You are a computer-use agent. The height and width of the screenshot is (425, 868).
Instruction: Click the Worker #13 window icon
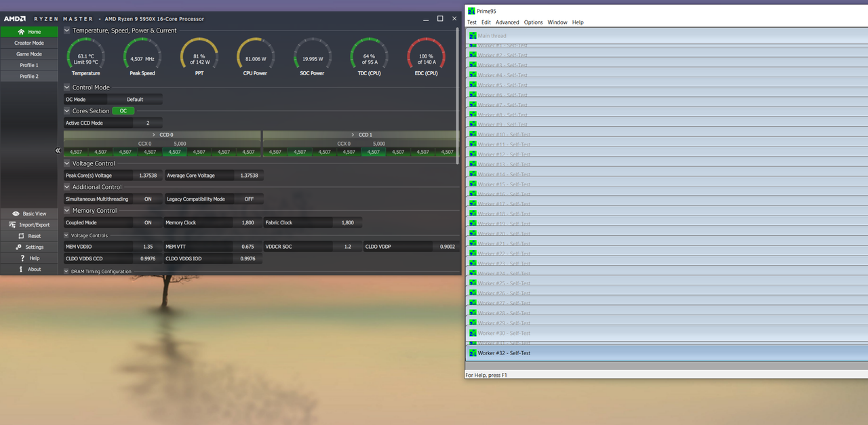[473, 164]
